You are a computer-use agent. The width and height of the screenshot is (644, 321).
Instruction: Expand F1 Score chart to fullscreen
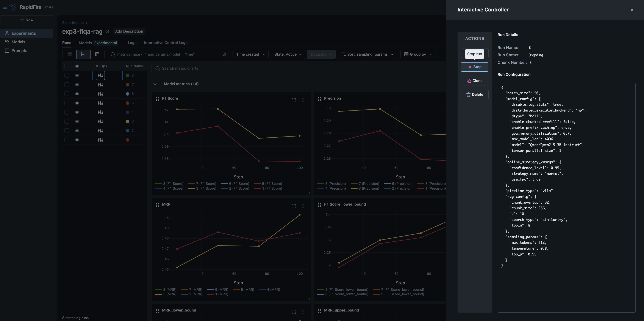click(294, 100)
